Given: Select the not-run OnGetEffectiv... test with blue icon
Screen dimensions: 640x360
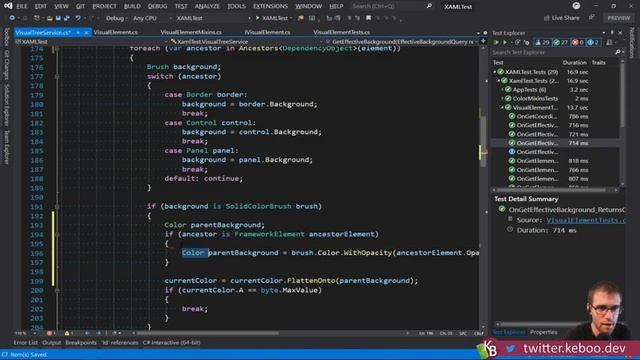Looking at the screenshot, I should tap(555, 152).
